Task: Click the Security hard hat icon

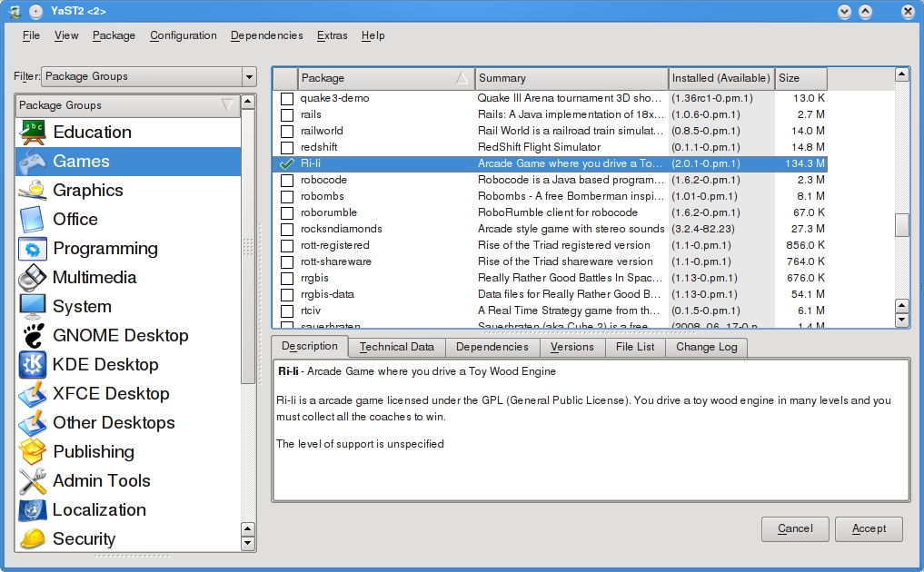Action: [33, 538]
